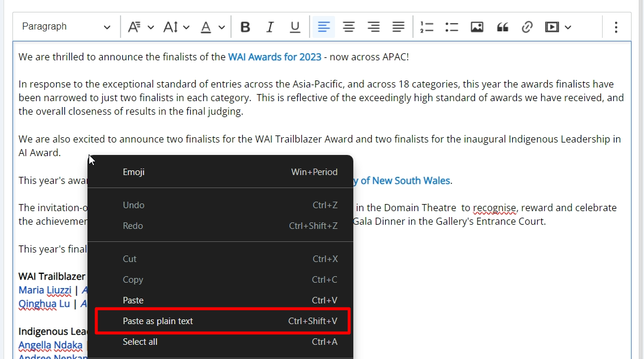Choose Select all from context menu
This screenshot has width=644, height=359.
point(140,342)
